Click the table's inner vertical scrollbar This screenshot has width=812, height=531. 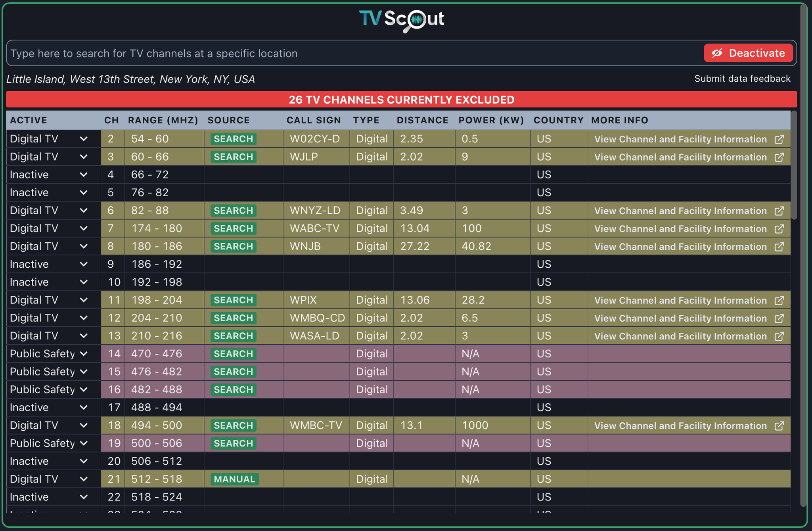794,165
